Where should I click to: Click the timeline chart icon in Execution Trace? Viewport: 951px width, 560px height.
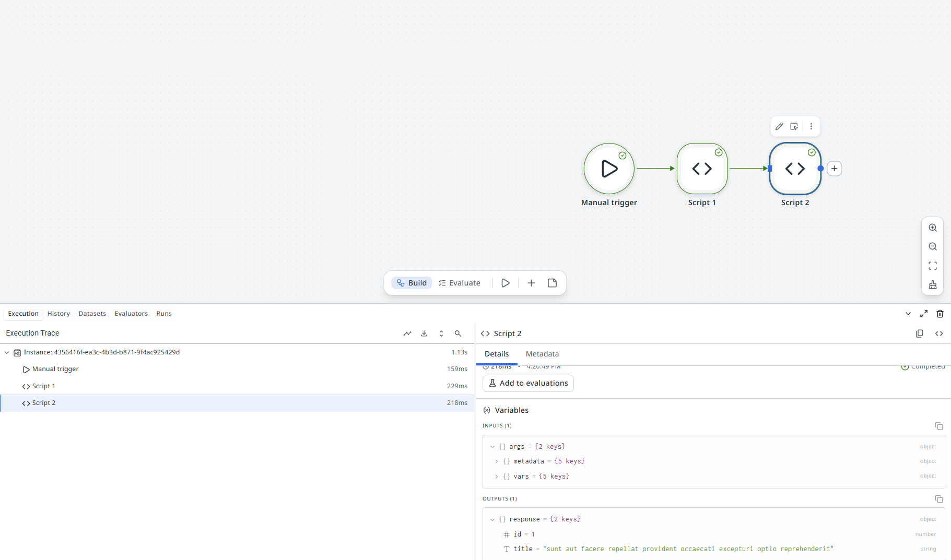coord(407,333)
